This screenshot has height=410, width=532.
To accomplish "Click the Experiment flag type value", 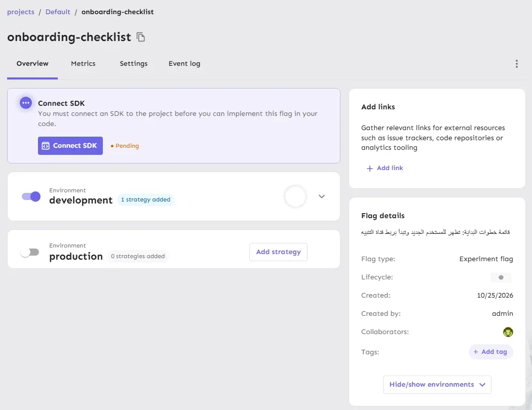I will (486, 259).
